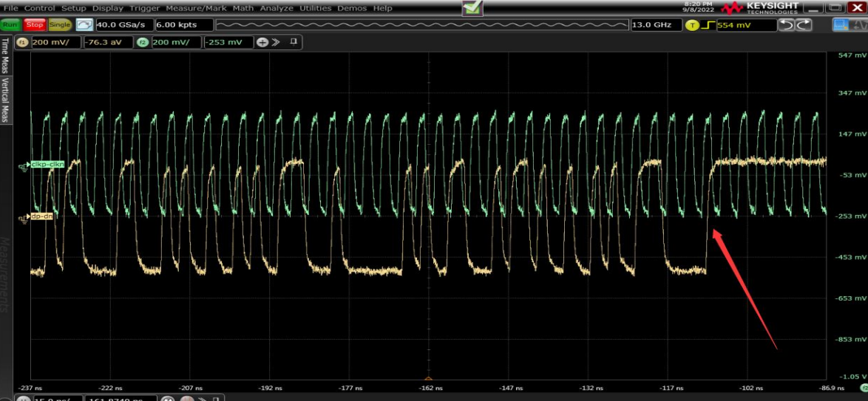
Task: Click the horizontal setup icon at bottom left
Action: pyautogui.click(x=23, y=399)
